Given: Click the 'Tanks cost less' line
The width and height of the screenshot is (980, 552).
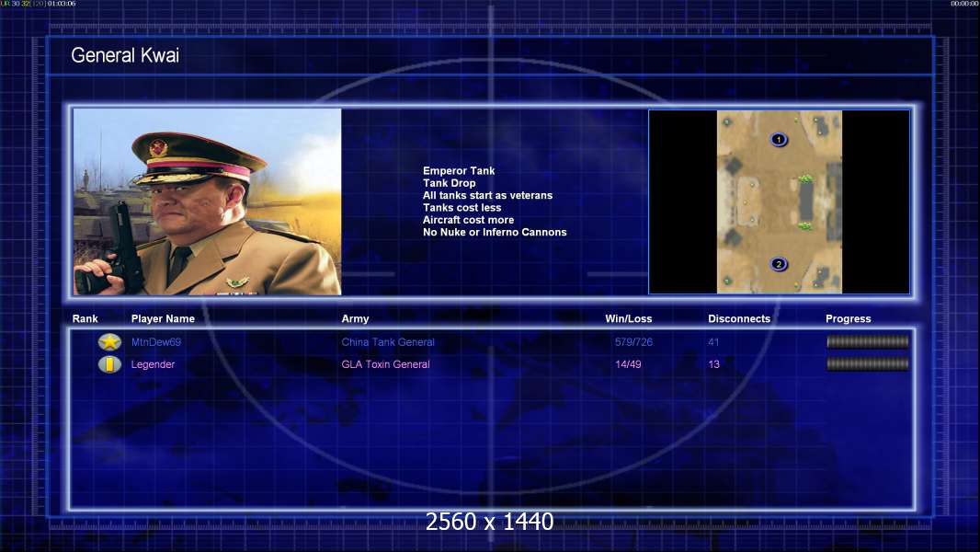Looking at the screenshot, I should pyautogui.click(x=462, y=208).
